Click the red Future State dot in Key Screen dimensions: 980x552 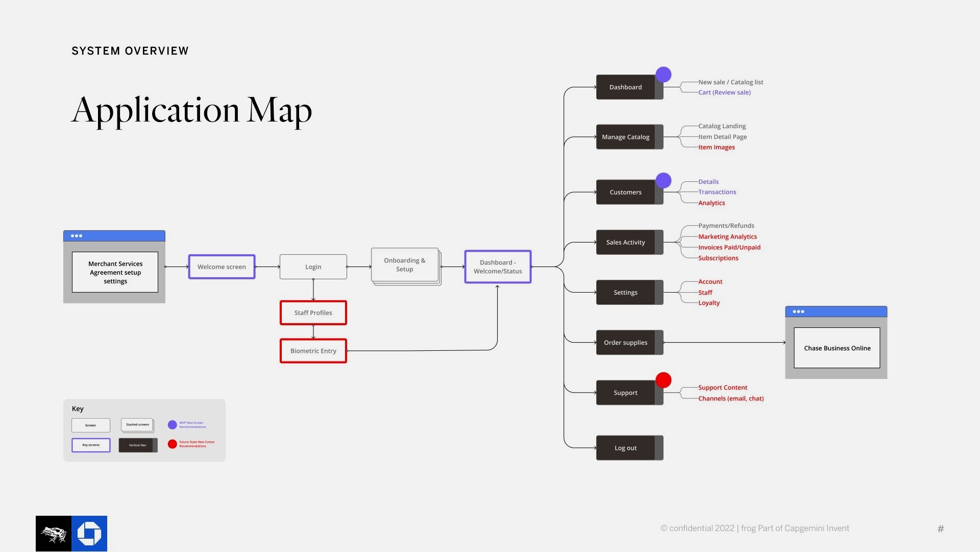point(173,444)
